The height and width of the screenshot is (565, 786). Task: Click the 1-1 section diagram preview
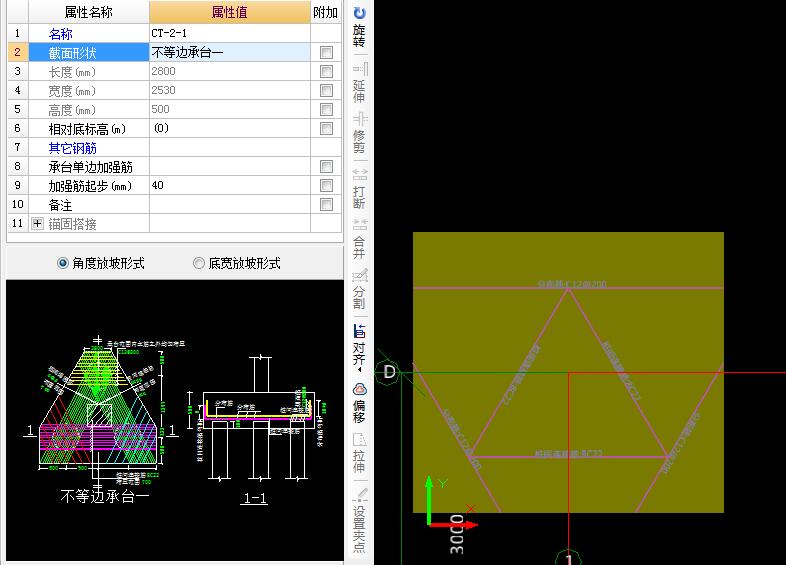tap(256, 430)
